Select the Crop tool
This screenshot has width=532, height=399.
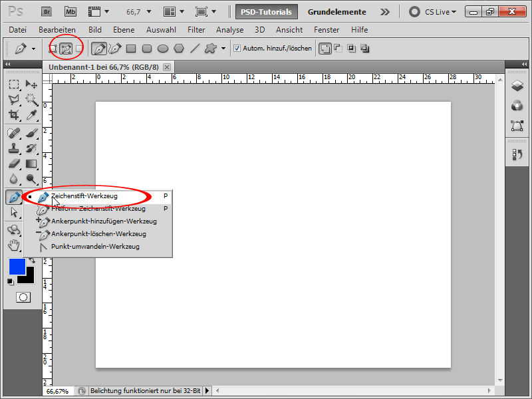click(x=14, y=115)
